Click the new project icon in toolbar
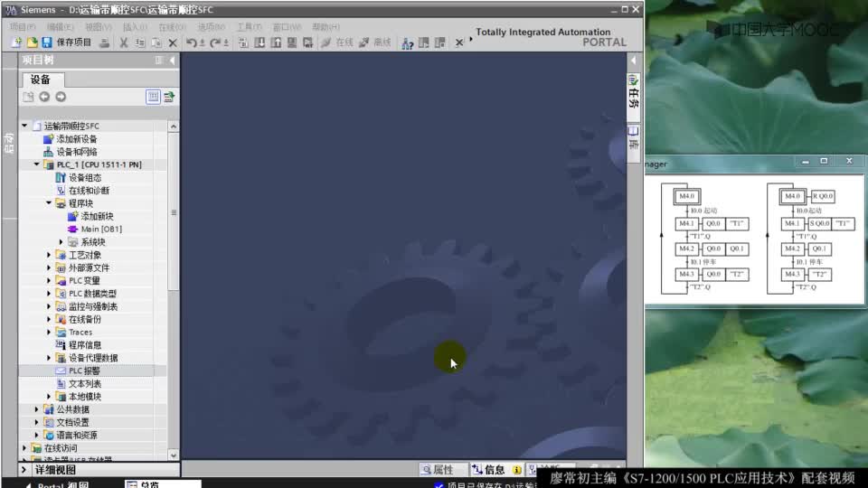 16,42
